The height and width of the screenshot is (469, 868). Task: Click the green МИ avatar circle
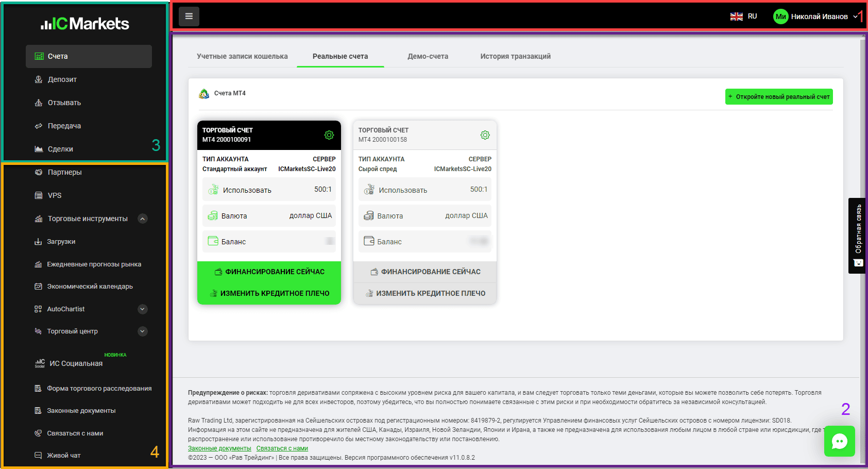781,16
